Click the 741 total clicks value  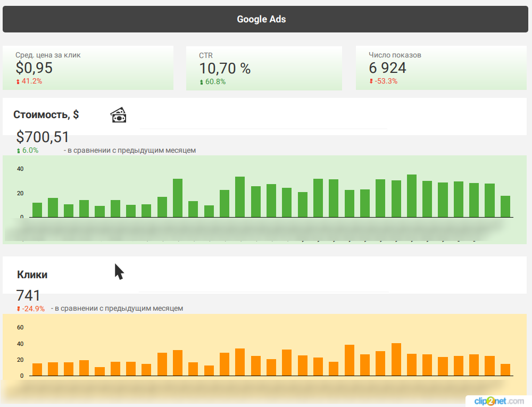(x=28, y=296)
